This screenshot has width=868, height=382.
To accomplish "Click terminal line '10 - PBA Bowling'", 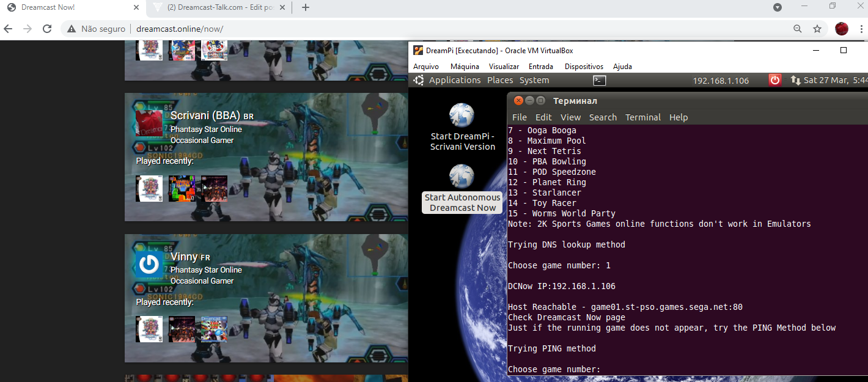I will pos(547,161).
